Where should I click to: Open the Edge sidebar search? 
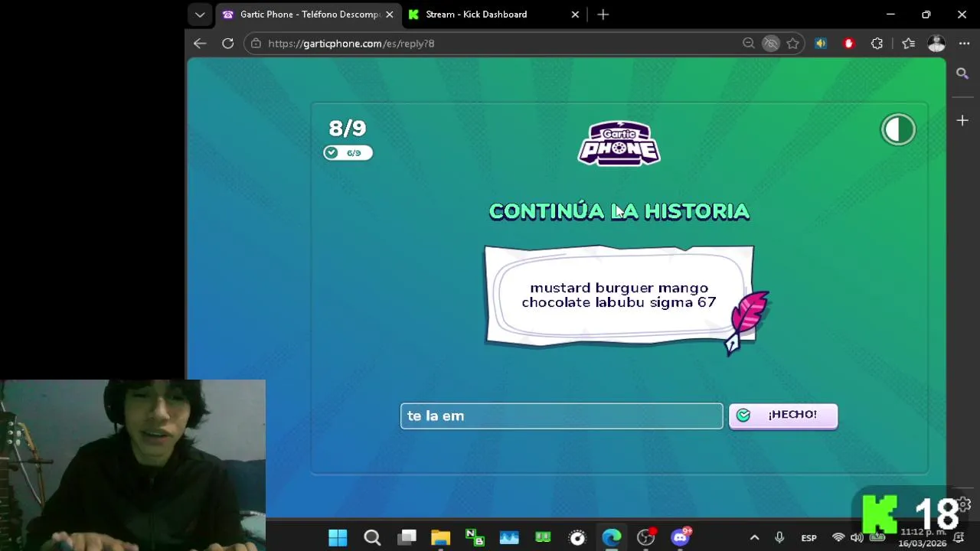point(962,73)
